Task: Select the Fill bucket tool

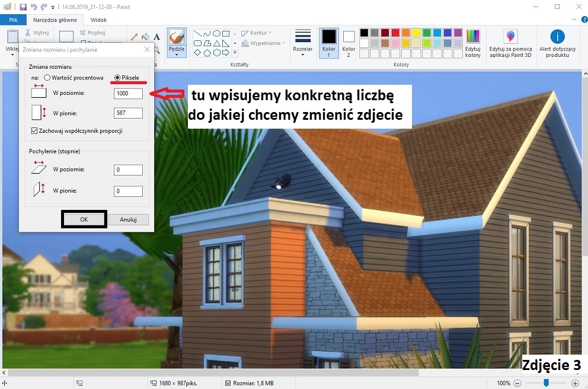Action: [145, 37]
